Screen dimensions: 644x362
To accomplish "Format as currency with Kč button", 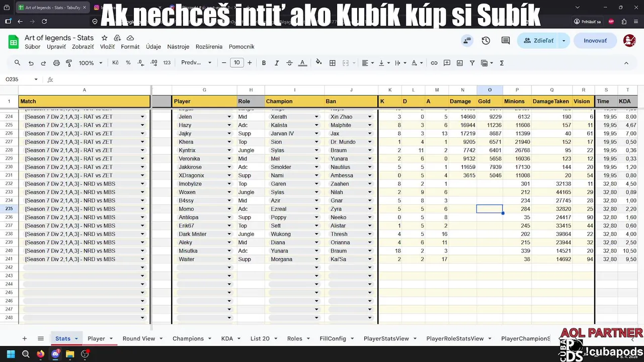I will click(116, 63).
